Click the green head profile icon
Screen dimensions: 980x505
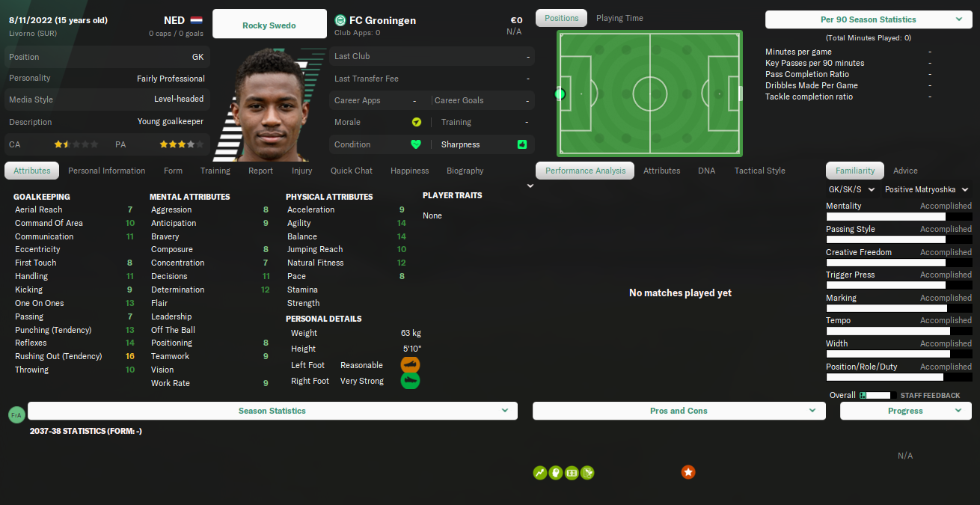click(556, 473)
